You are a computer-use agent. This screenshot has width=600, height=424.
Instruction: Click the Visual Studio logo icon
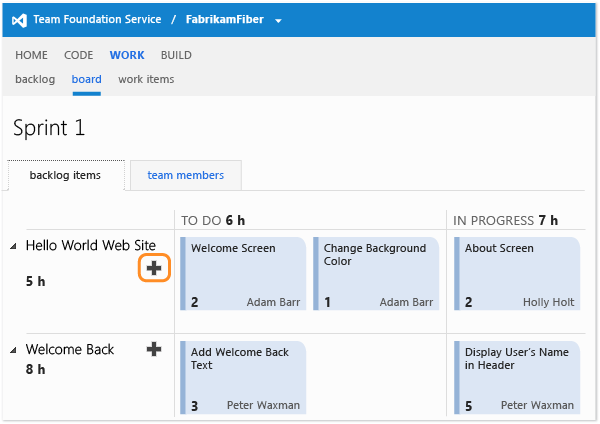19,20
